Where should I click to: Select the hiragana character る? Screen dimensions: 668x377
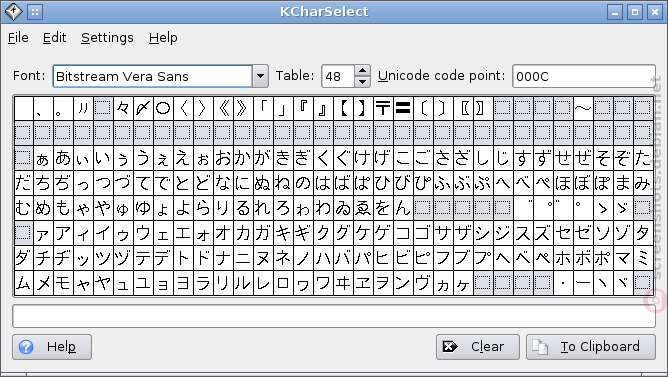(243, 207)
